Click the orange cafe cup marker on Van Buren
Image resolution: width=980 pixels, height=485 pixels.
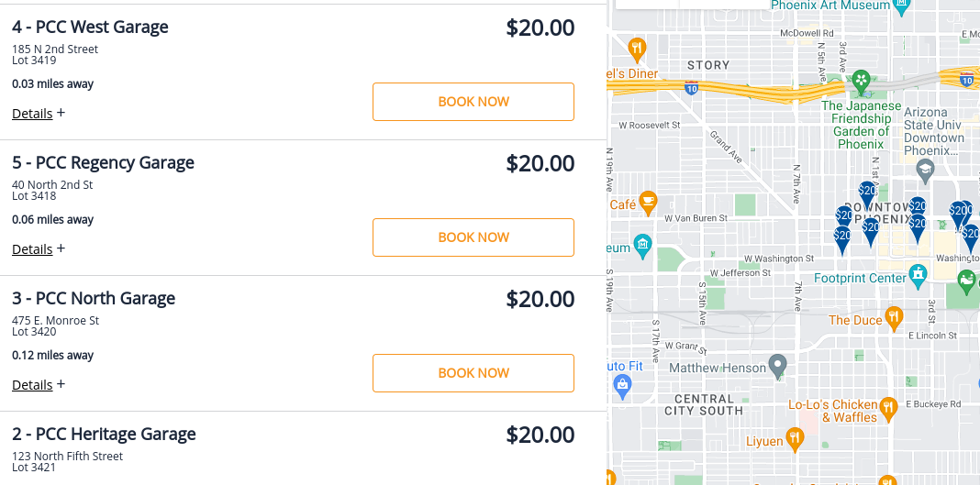(648, 201)
